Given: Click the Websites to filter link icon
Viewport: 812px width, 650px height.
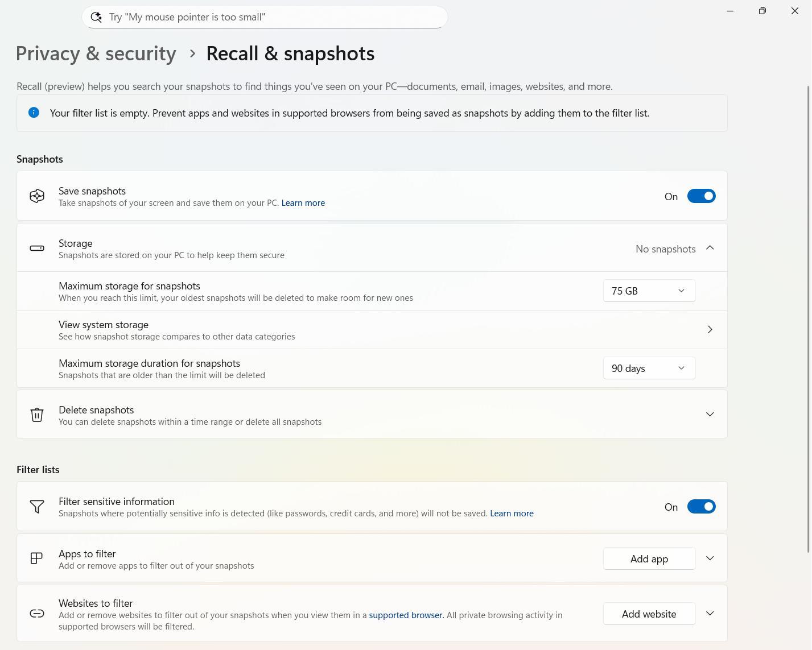Looking at the screenshot, I should pos(37,614).
